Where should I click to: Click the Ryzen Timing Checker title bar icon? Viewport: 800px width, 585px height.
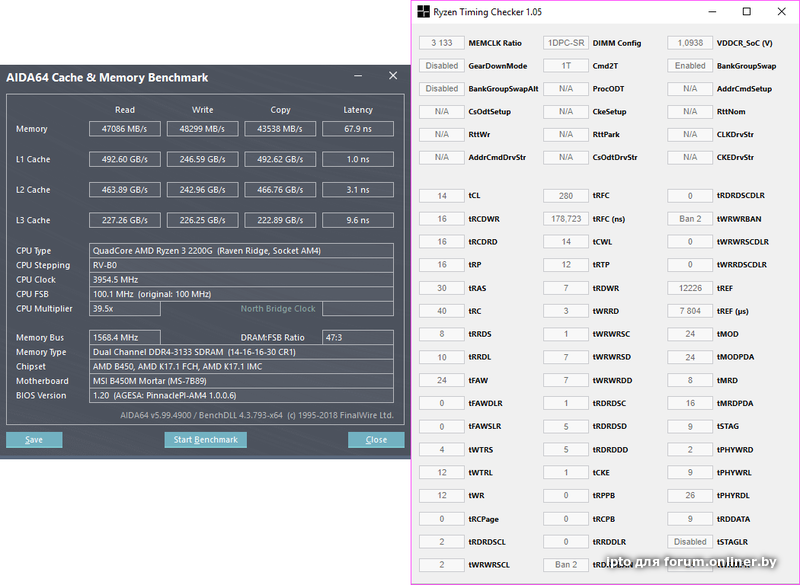coord(423,13)
